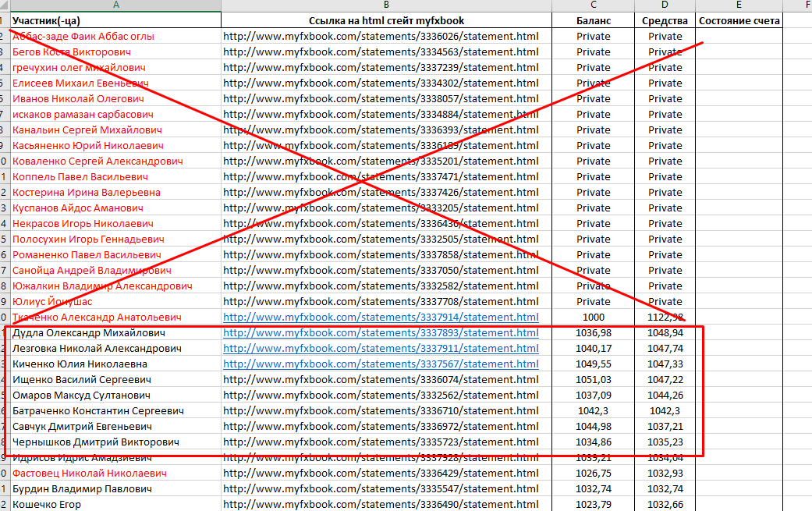Viewport: 812px width, 511px height.
Task: Select cell 'искаков рамазан сарбасович'
Action: point(115,114)
